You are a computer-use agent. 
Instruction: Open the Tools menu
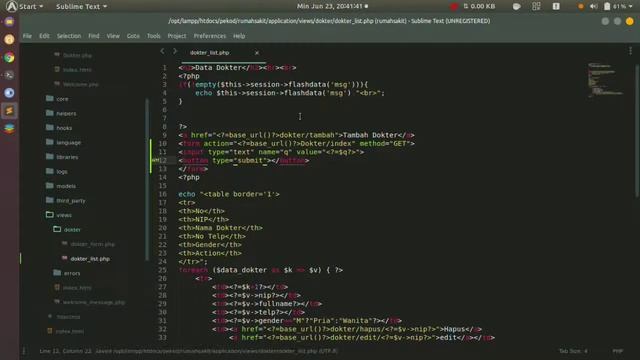pos(153,36)
